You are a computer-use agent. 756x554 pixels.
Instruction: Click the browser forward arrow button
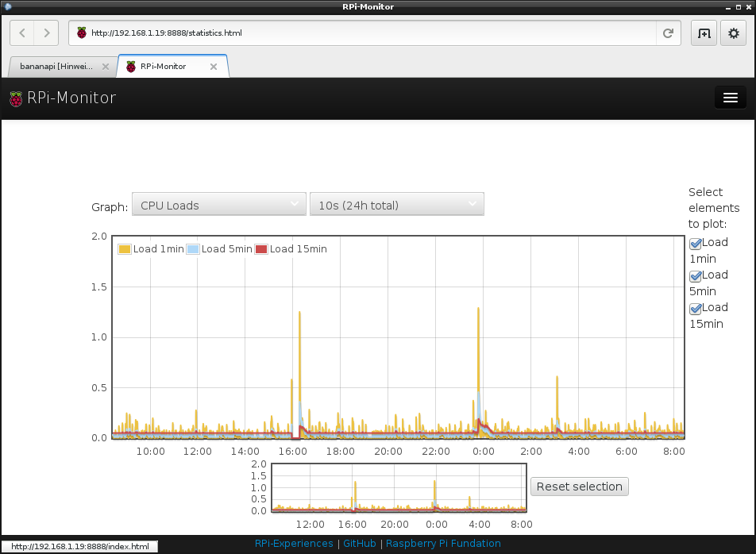[x=47, y=33]
